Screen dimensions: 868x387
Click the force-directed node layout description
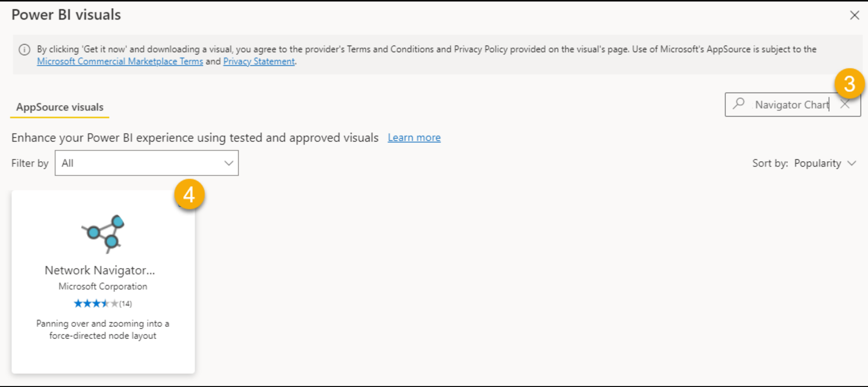103,329
